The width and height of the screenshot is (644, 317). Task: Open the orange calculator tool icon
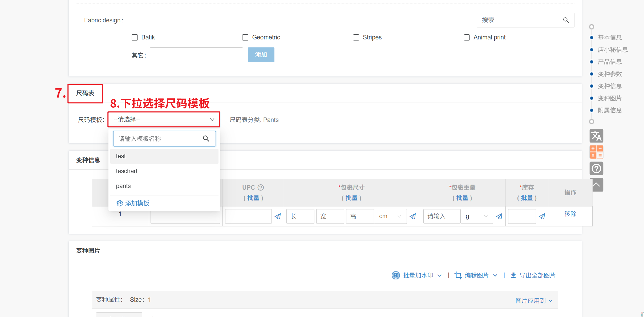coord(596,152)
